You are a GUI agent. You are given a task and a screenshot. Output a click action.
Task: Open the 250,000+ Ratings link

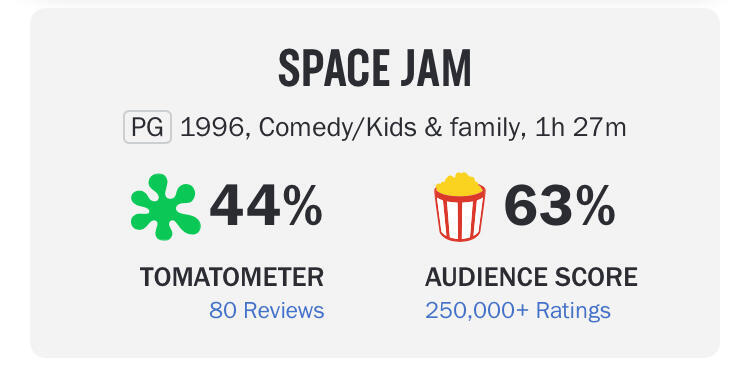coord(518,311)
